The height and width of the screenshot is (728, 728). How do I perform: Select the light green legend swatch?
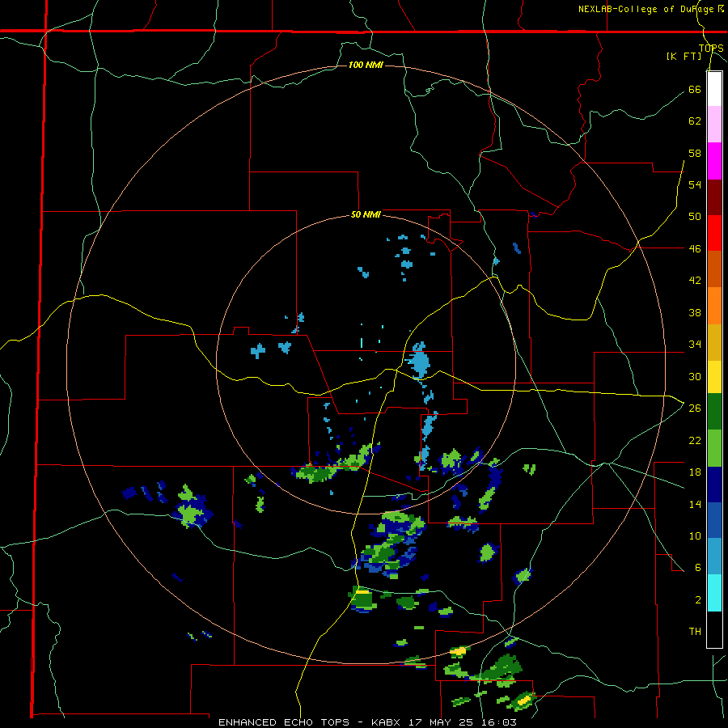click(714, 448)
